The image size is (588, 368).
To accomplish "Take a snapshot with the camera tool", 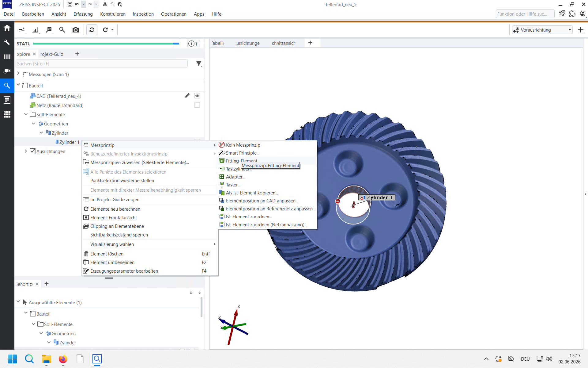I will [x=76, y=30].
